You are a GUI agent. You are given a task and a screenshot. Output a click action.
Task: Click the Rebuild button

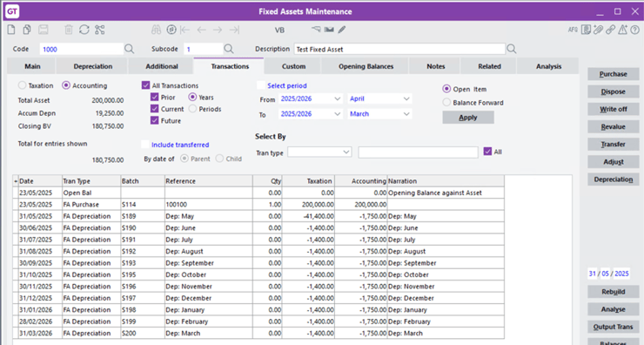pos(614,292)
